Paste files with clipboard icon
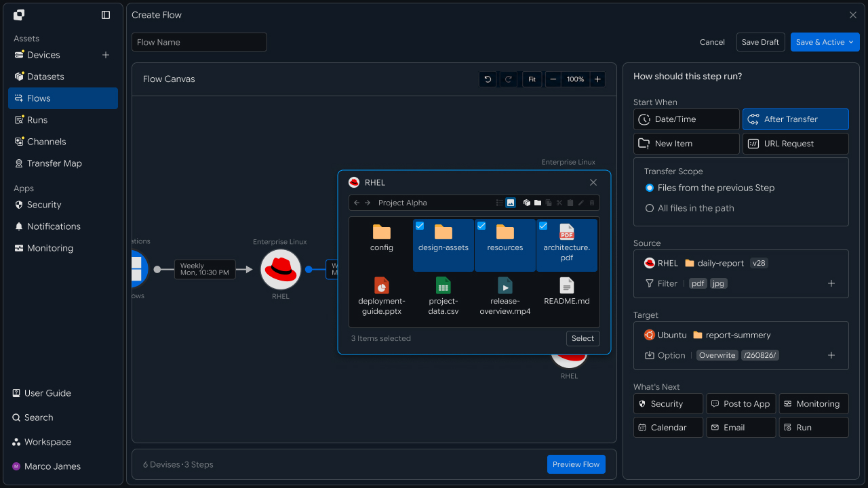This screenshot has height=488, width=868. tap(570, 203)
